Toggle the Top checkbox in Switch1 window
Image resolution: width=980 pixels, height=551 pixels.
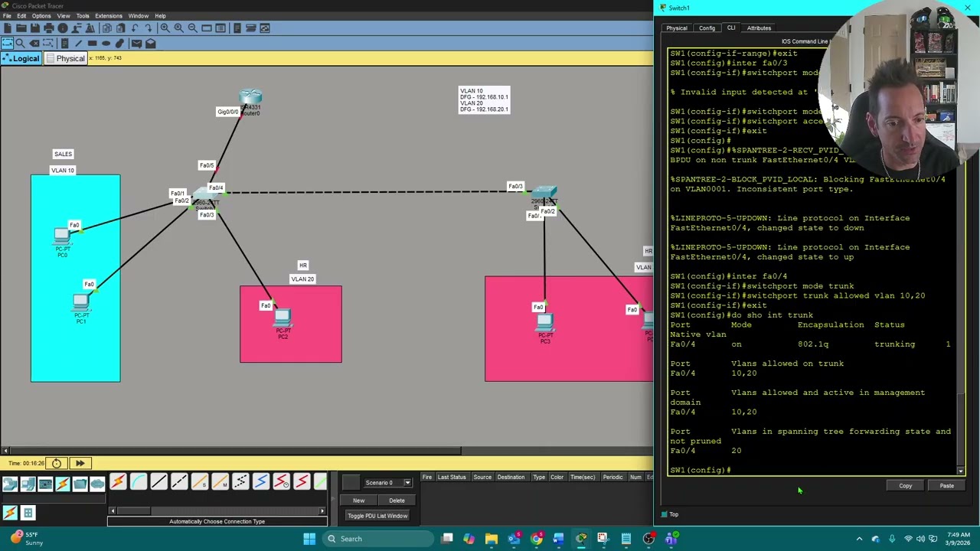[x=664, y=514]
